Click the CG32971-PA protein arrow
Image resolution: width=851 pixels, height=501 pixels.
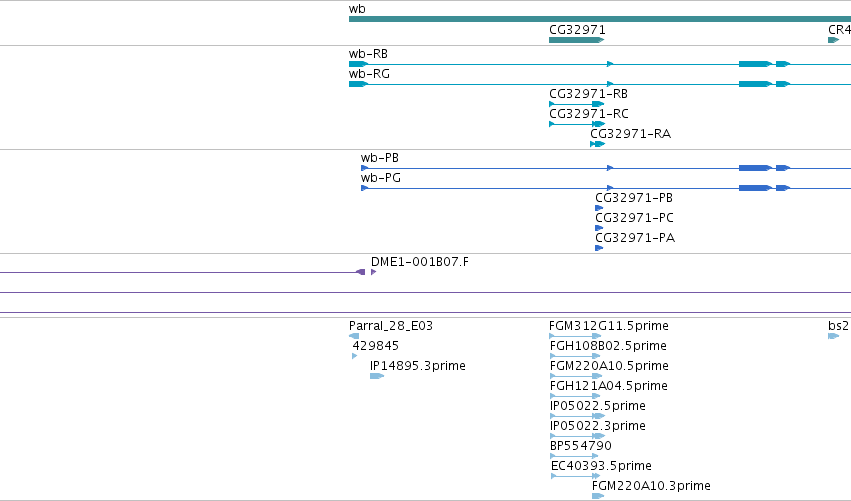point(599,248)
